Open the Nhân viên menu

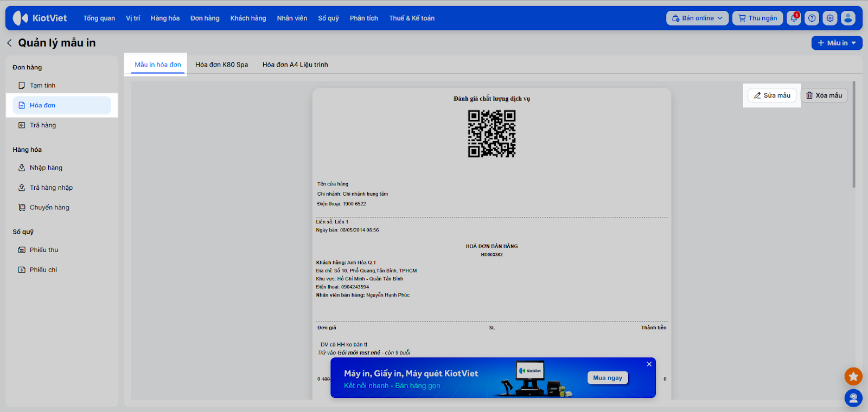pos(292,18)
